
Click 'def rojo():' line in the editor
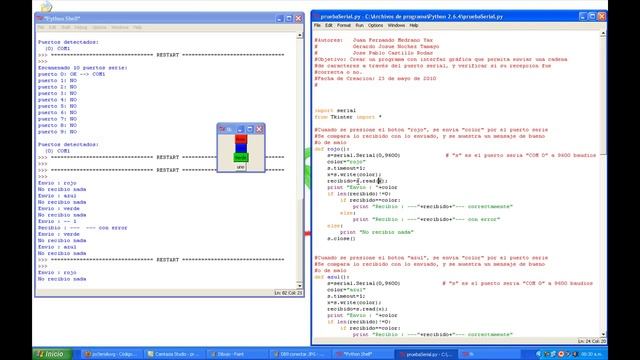click(331, 149)
